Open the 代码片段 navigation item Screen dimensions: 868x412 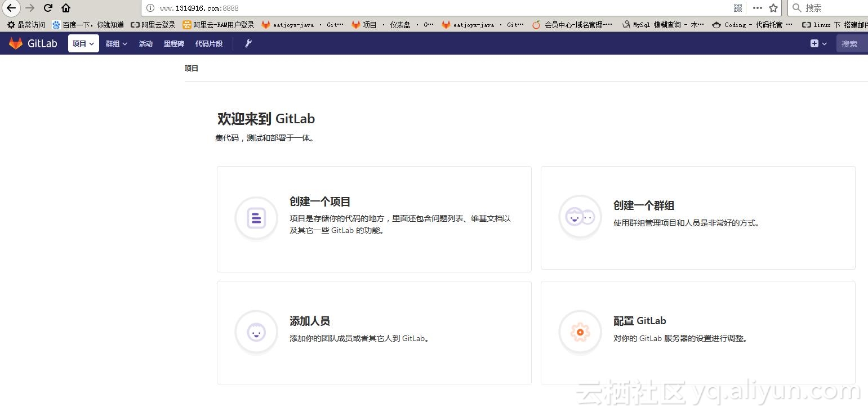click(209, 43)
